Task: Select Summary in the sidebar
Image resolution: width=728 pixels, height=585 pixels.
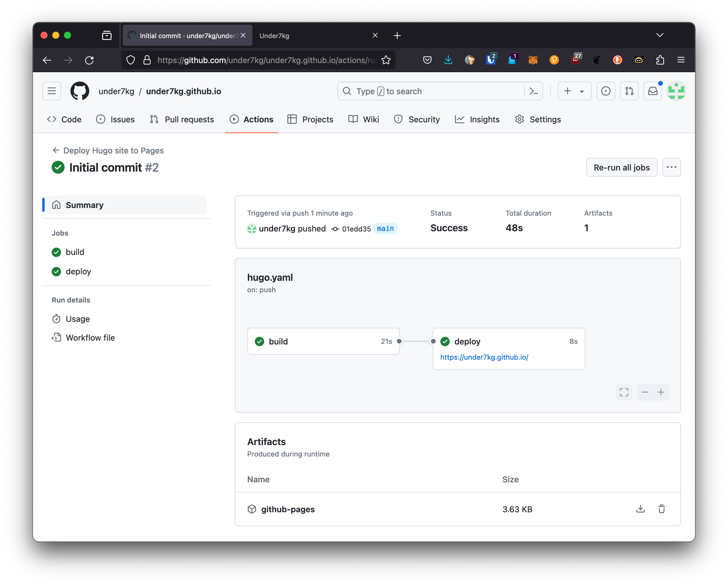Action: click(127, 205)
